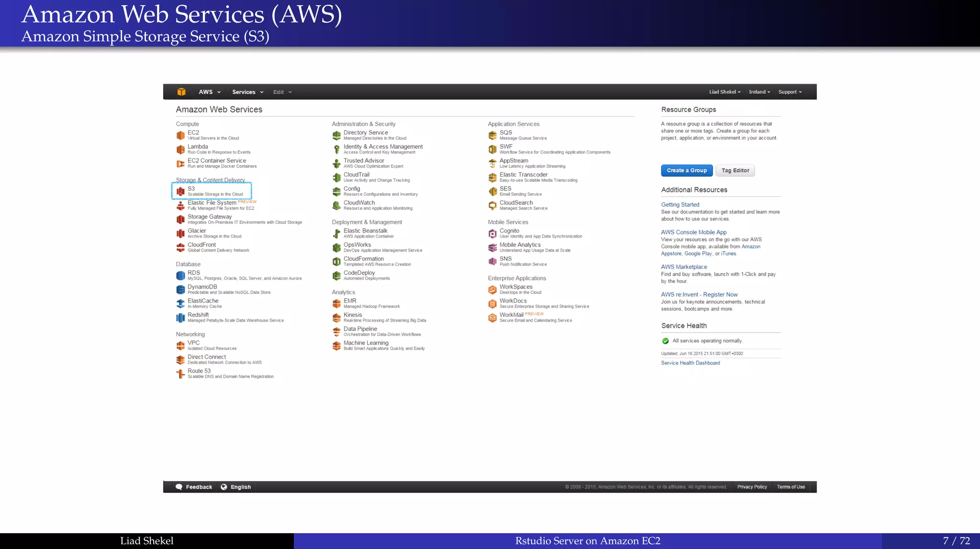Open the CloudFront icon
The height and width of the screenshot is (549, 980).
[180, 247]
